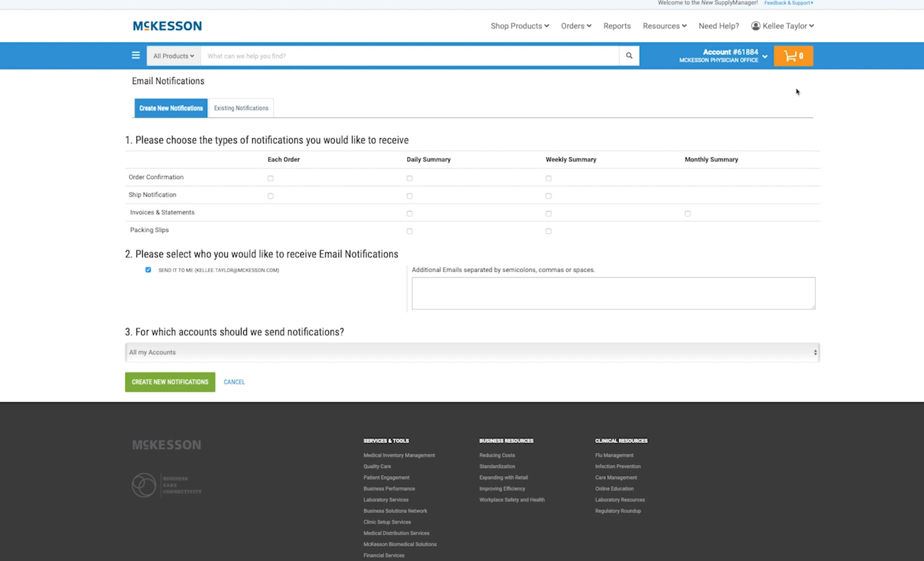Click the green Create New Notifications button
Screen dimensions: 924x561
pyautogui.click(x=170, y=382)
